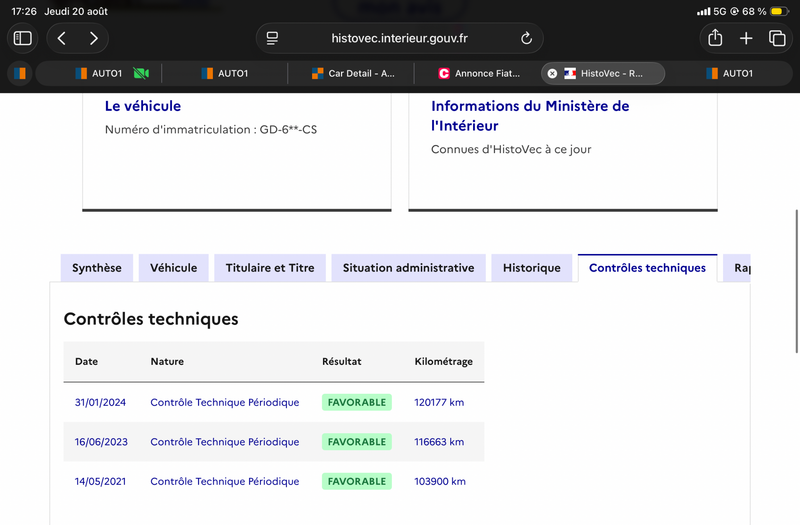
Task: Click Contrôle Technique Périodique in 16/06/2023 row
Action: [x=224, y=442]
